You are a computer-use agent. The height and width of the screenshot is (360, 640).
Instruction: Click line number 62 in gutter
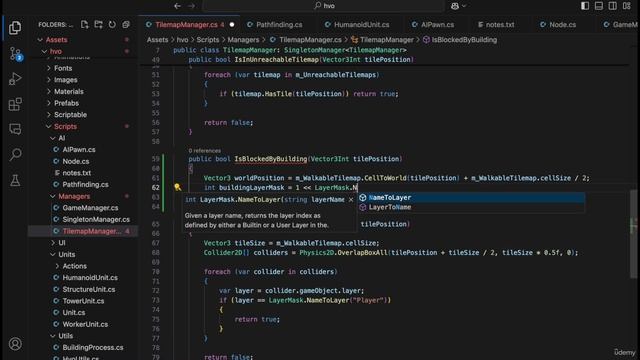[x=156, y=188]
